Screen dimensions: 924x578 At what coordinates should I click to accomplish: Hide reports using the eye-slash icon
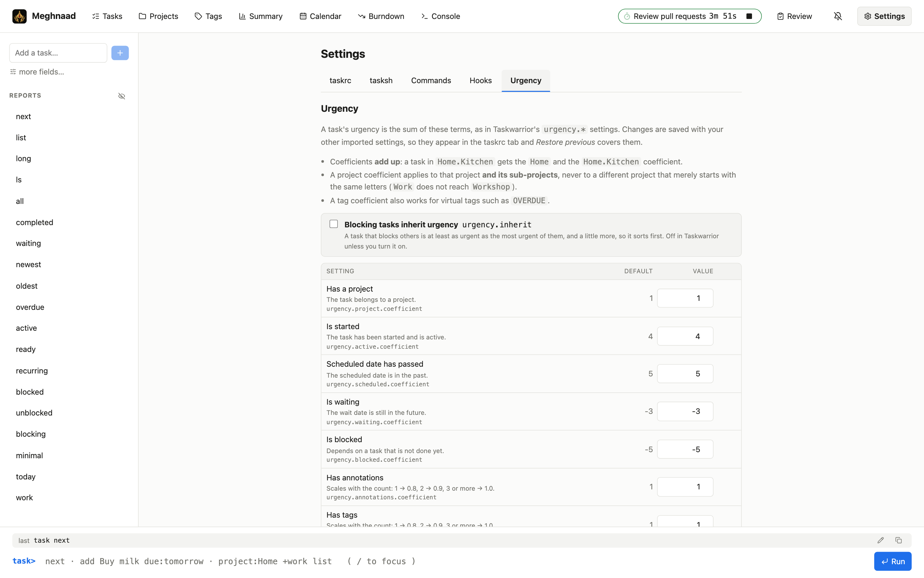point(121,96)
